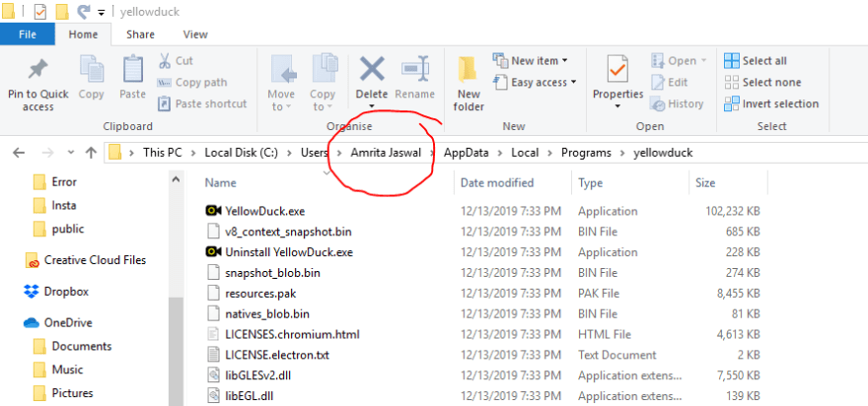This screenshot has width=868, height=406.
Task: Click the Users breadcrumb
Action: point(314,153)
